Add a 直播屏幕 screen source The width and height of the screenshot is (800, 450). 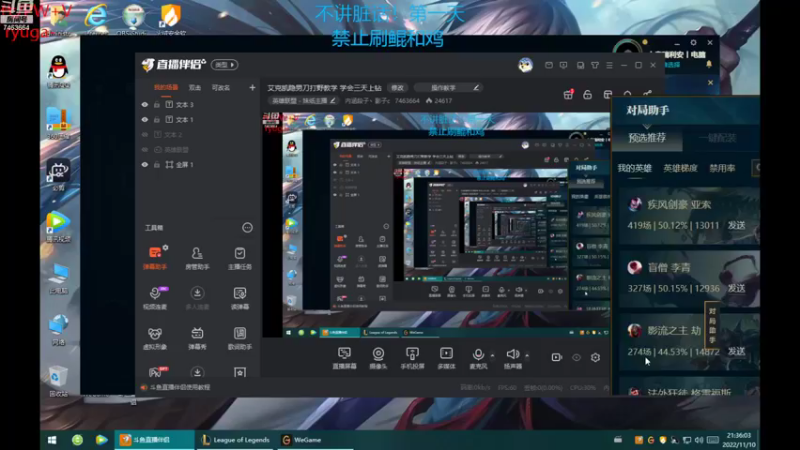[x=344, y=358]
